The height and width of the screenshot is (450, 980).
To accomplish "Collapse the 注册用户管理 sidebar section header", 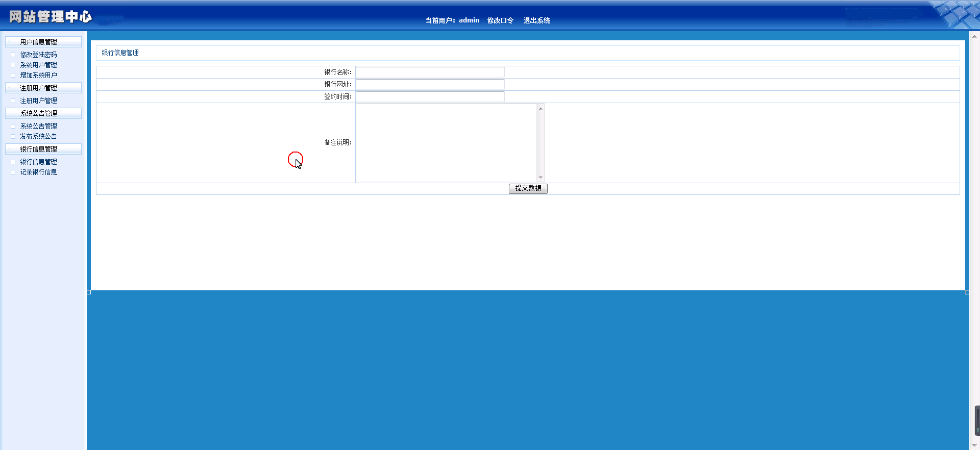I will click(x=43, y=88).
